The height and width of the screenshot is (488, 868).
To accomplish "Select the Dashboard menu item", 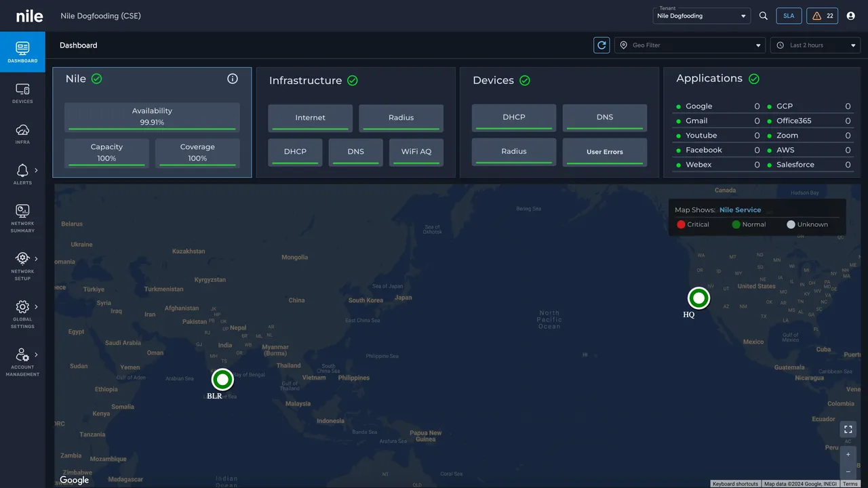I will click(22, 52).
